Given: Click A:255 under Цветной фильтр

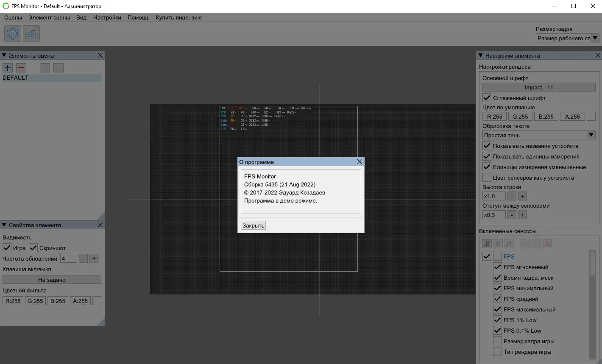Looking at the screenshot, I should pyautogui.click(x=80, y=301).
